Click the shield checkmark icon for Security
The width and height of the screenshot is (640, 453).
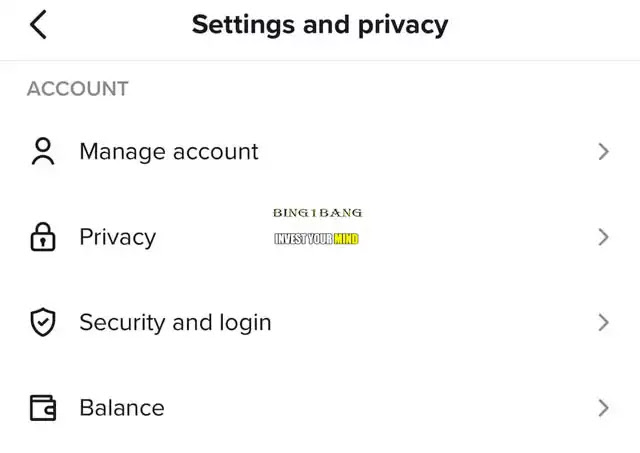pos(42,322)
